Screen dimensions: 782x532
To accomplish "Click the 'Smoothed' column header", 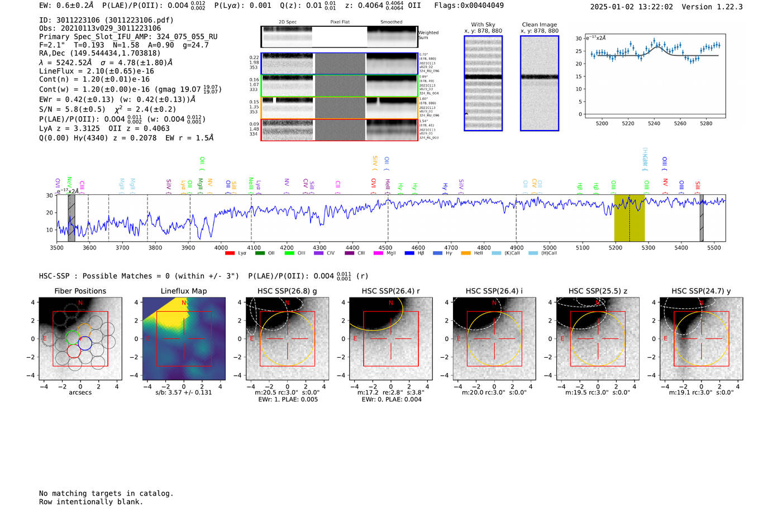I will pos(391,22).
